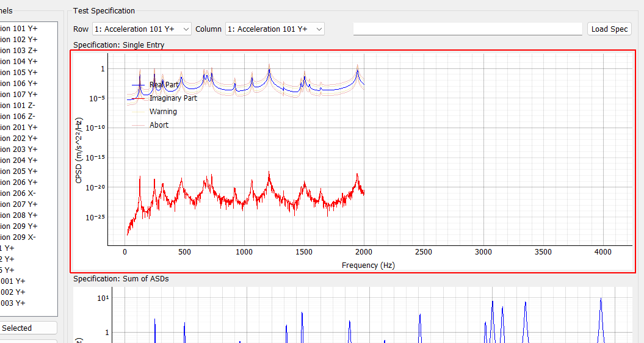644x343 pixels.
Task: Select the channel row ending 207 Y+
Action: pyautogui.click(x=28, y=204)
